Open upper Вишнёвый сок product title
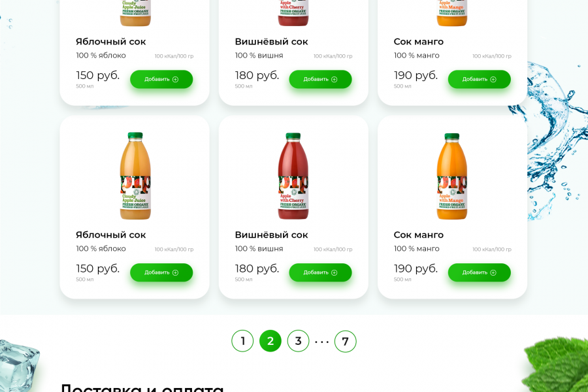This screenshot has width=588, height=392. [x=271, y=42]
